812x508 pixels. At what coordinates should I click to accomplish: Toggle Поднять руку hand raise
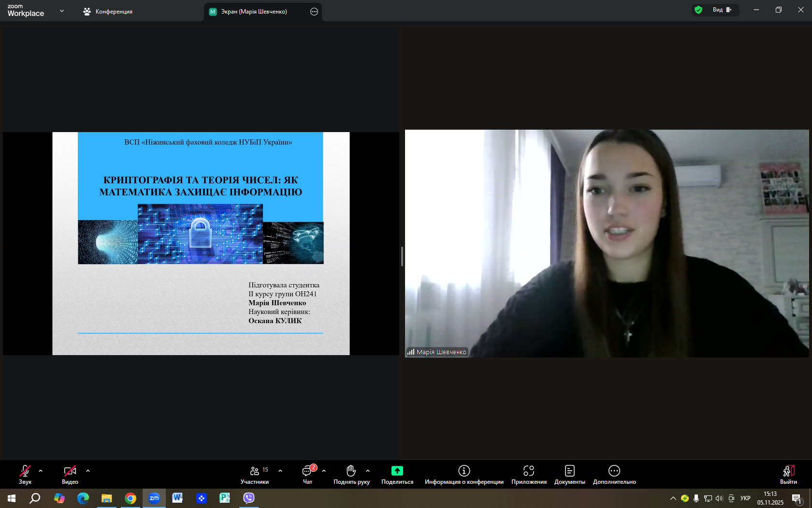351,474
